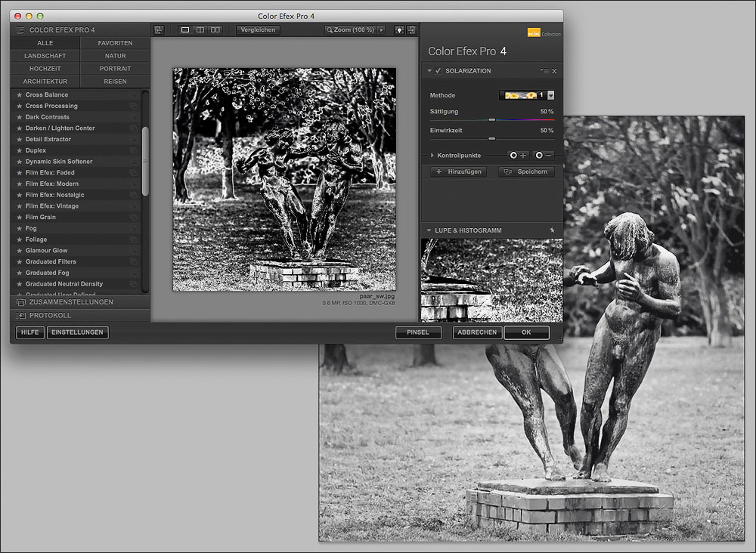
Task: Select split preview mode
Action: [x=200, y=30]
